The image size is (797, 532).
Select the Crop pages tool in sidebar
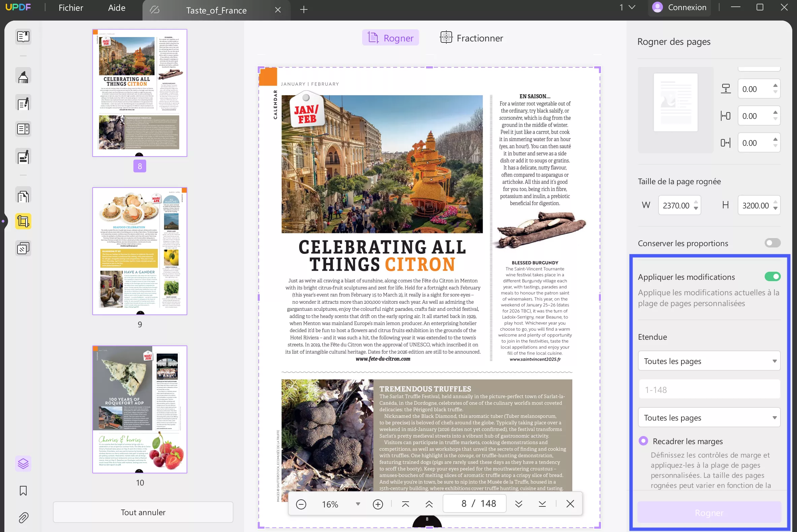(x=23, y=221)
